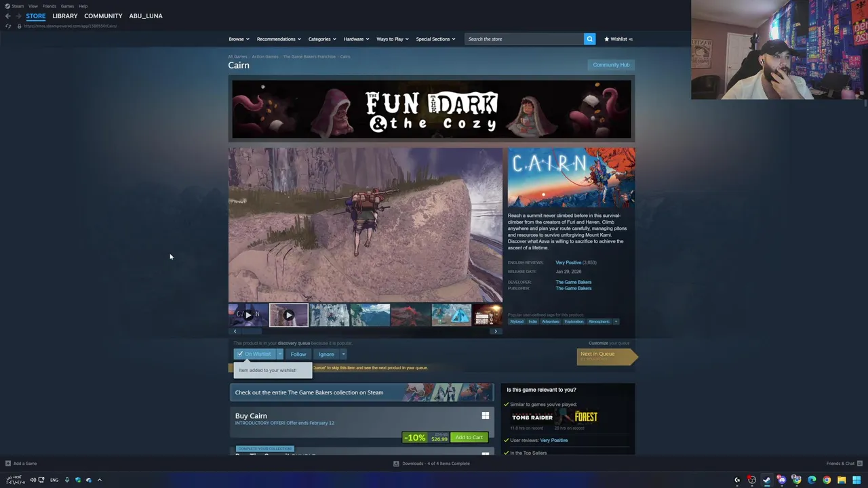Switch to Steam from the taskbar
The height and width of the screenshot is (488, 868).
pos(766,480)
